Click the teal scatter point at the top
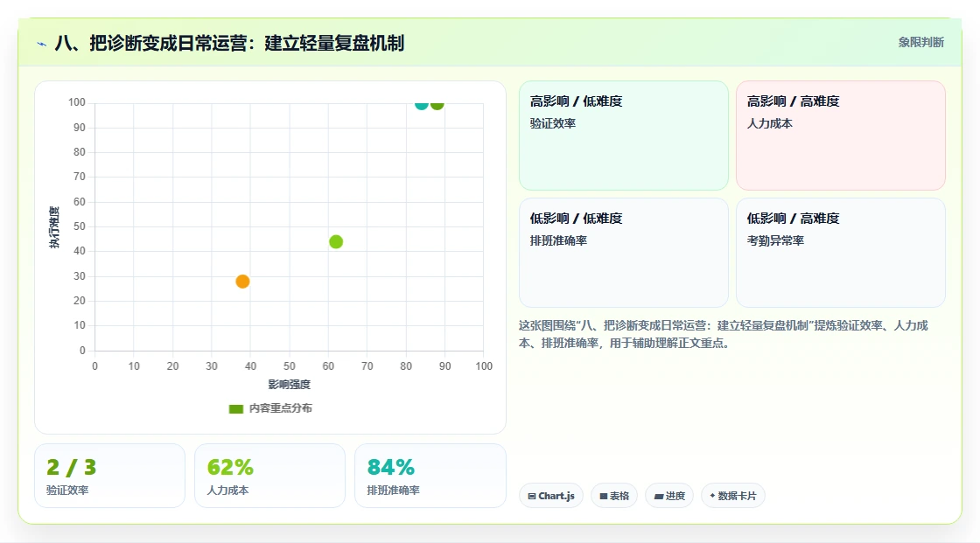Viewport: 980px width, 543px height. 421,104
